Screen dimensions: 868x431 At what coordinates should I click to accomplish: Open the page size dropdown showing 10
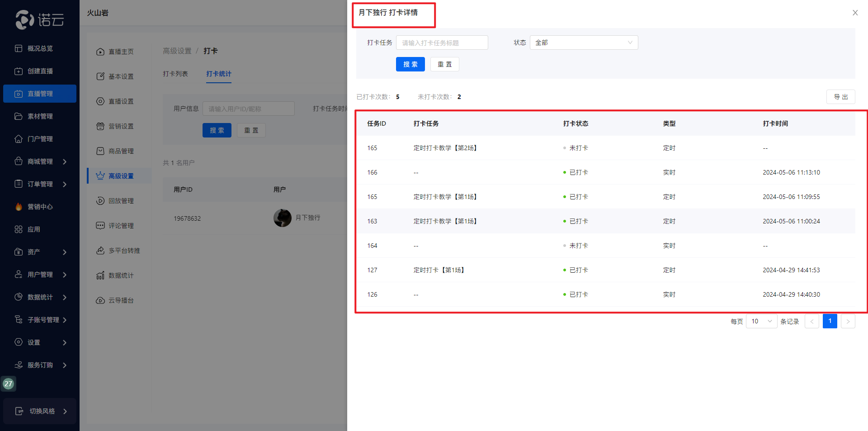click(761, 321)
